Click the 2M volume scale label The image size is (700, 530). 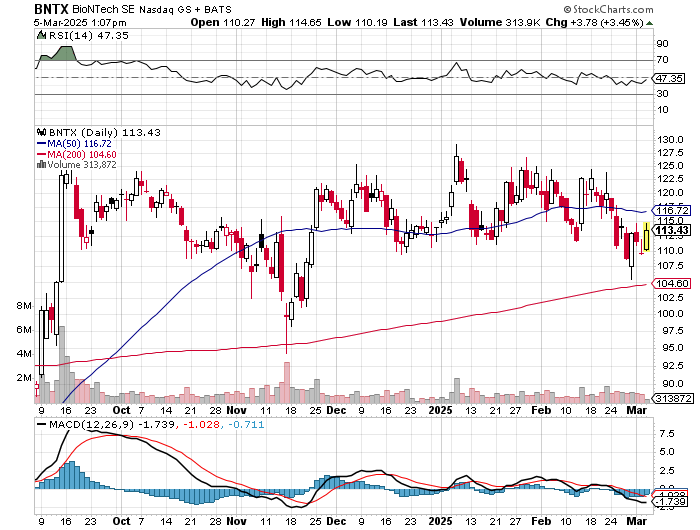click(x=24, y=378)
